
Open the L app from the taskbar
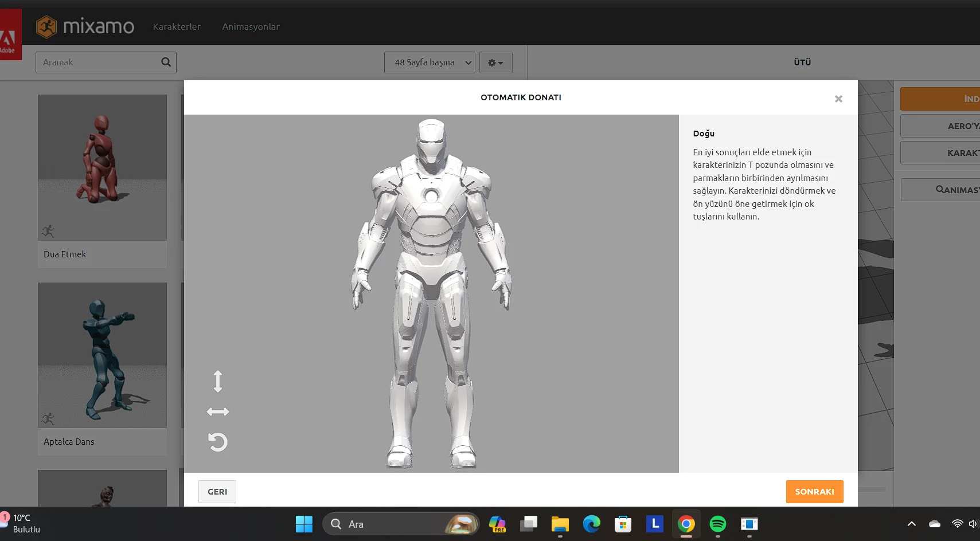(x=655, y=524)
